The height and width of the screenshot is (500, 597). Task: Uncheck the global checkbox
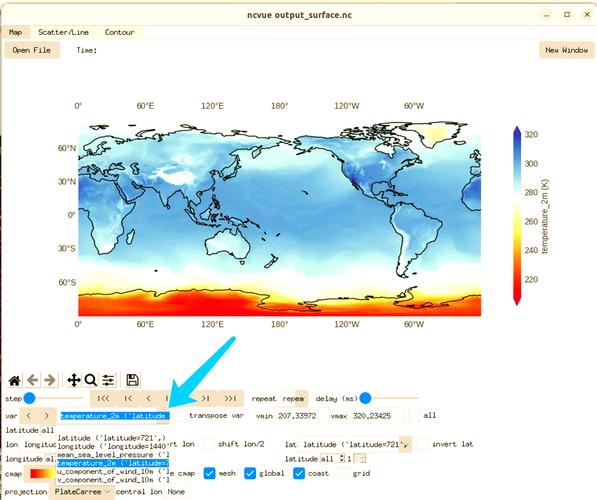coord(250,473)
